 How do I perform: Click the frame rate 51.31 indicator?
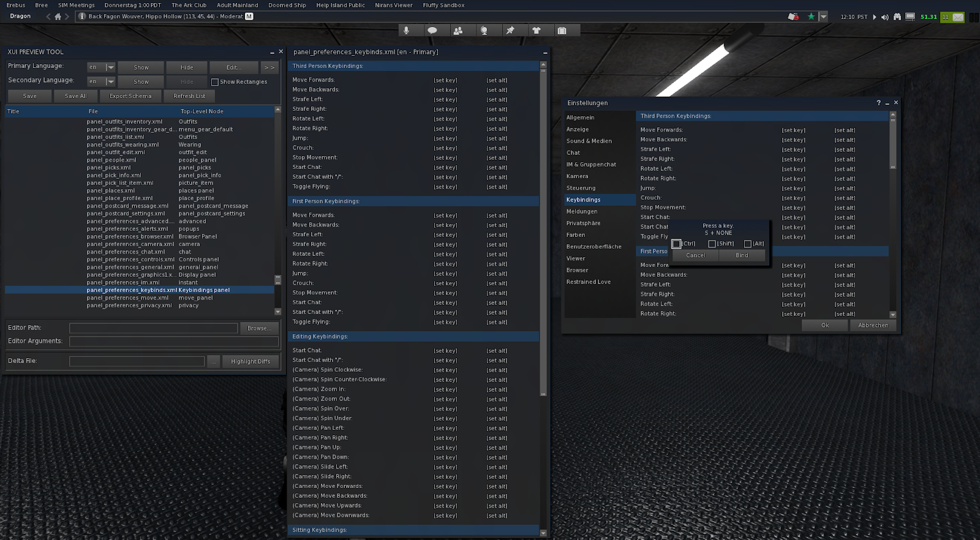click(x=929, y=17)
